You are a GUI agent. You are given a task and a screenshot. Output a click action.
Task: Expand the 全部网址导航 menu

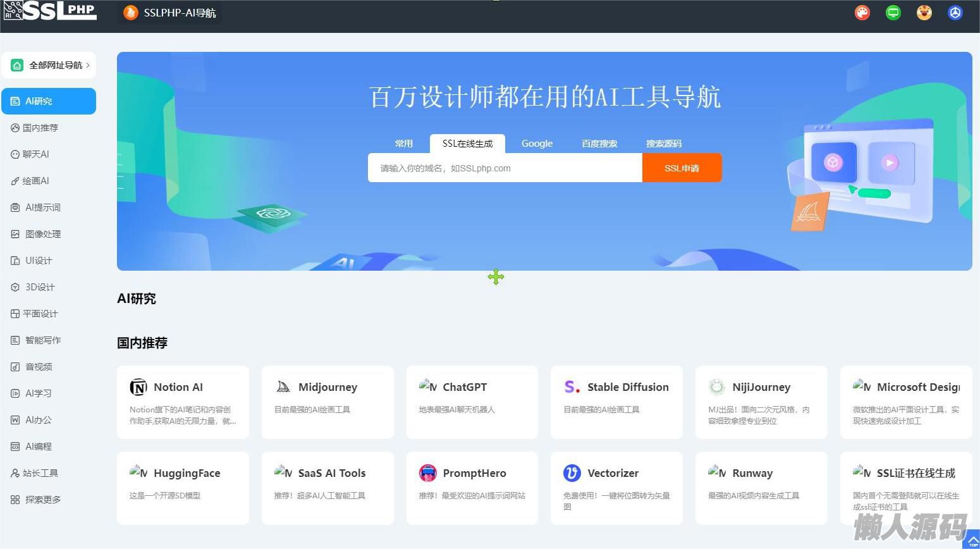[x=49, y=65]
